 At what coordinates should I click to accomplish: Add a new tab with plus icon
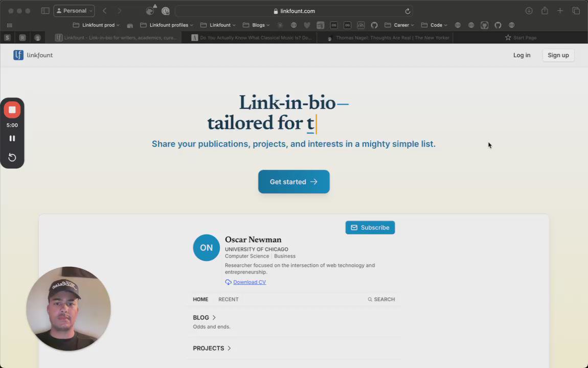[x=560, y=11]
